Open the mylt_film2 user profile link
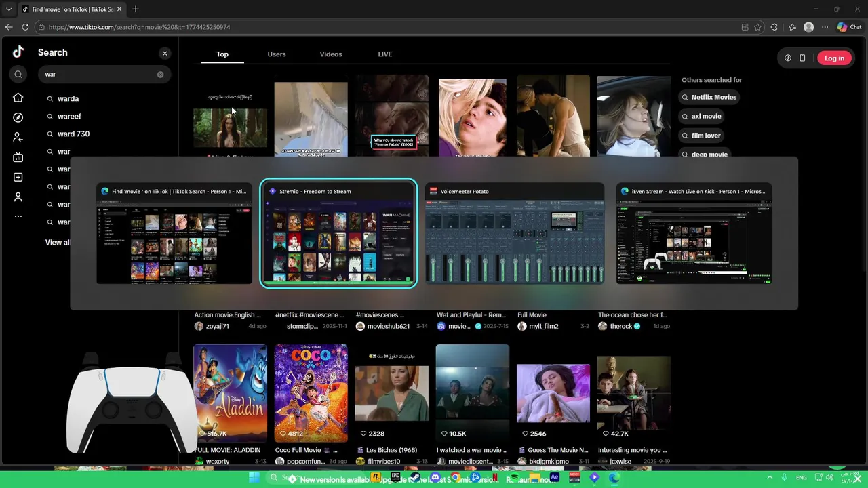This screenshot has width=868, height=488. [544, 326]
